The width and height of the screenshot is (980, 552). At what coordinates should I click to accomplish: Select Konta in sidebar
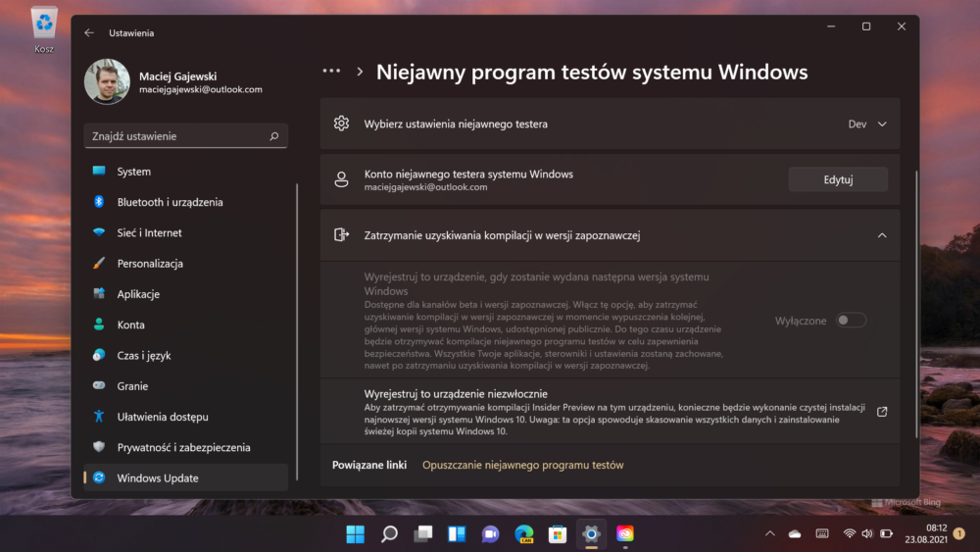[x=185, y=325]
